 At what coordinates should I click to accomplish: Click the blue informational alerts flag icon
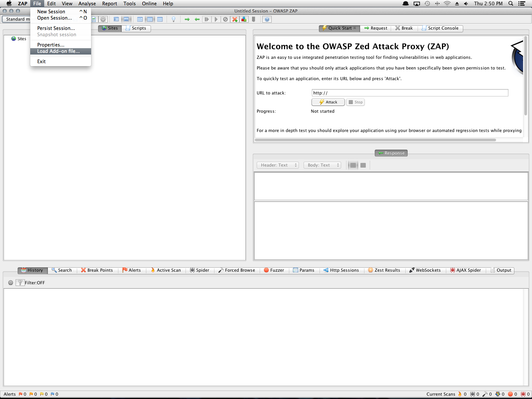click(x=53, y=394)
